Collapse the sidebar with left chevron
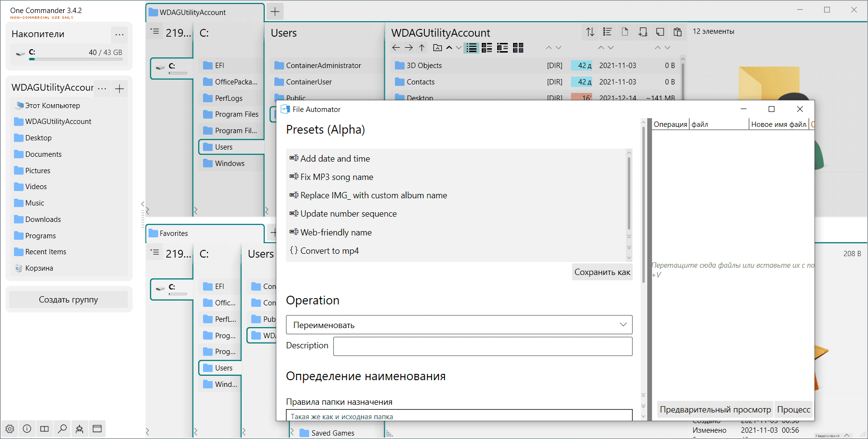This screenshot has width=868, height=439. [143, 204]
